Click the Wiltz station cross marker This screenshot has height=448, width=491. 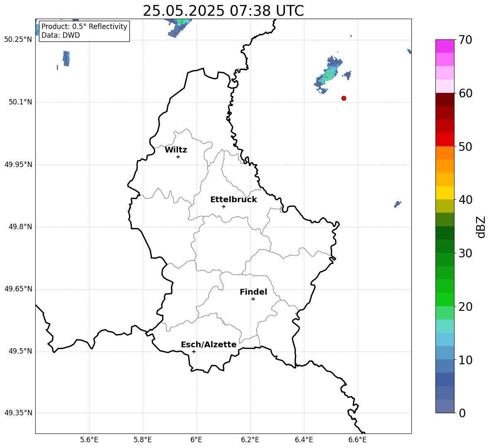coord(178,157)
